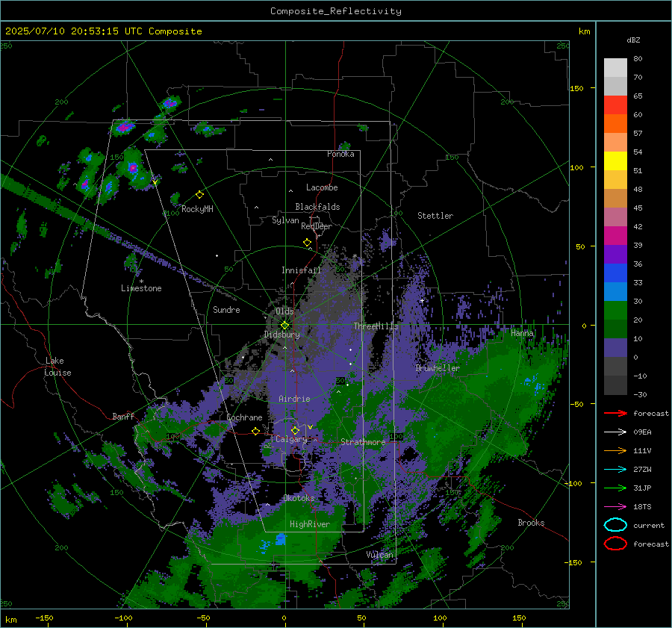Screen dimensions: 672x628
Task: Click the Okotoks town label
Action: [x=299, y=498]
